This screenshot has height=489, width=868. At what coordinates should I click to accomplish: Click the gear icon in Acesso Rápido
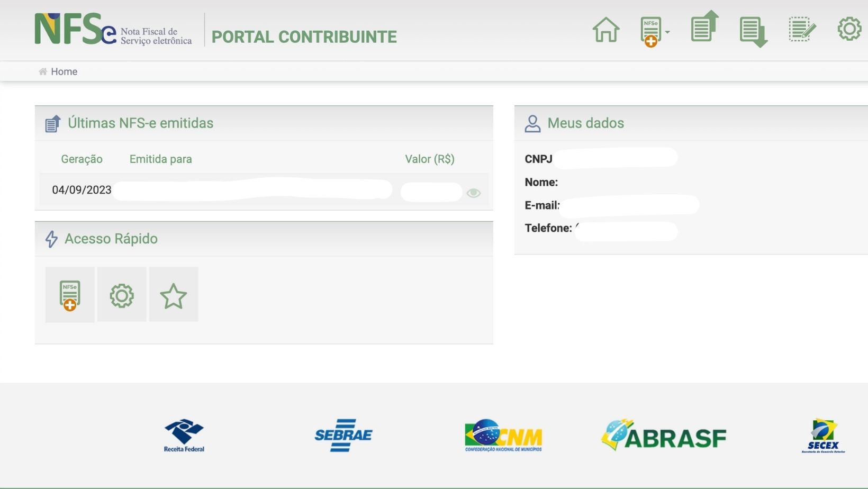tap(122, 294)
